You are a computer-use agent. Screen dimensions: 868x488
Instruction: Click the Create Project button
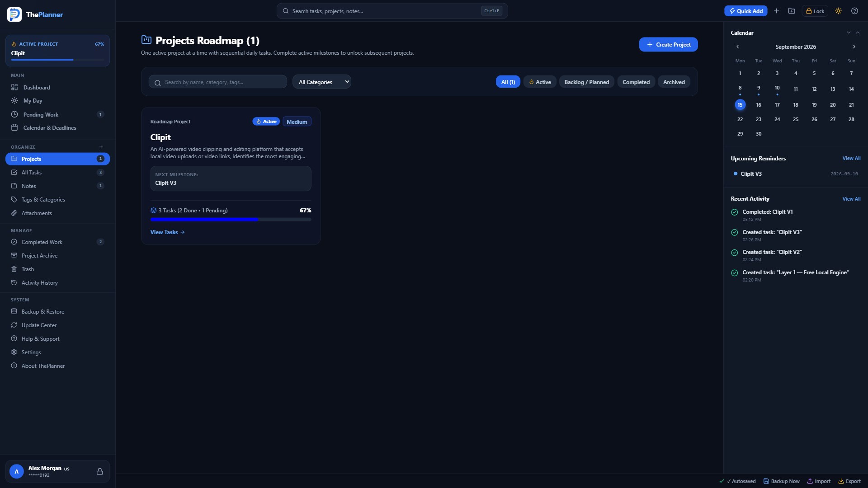coord(668,44)
